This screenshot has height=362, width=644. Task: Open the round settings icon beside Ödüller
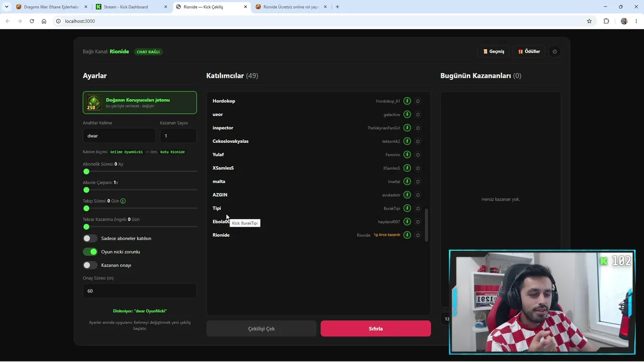coord(555,51)
